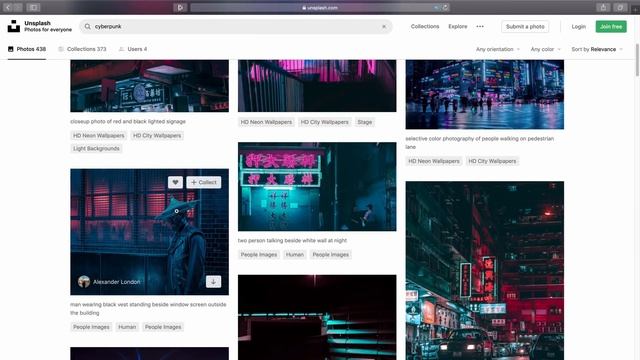This screenshot has height=360, width=640.
Task: Toggle the Safari sidebar
Action: [33, 7]
